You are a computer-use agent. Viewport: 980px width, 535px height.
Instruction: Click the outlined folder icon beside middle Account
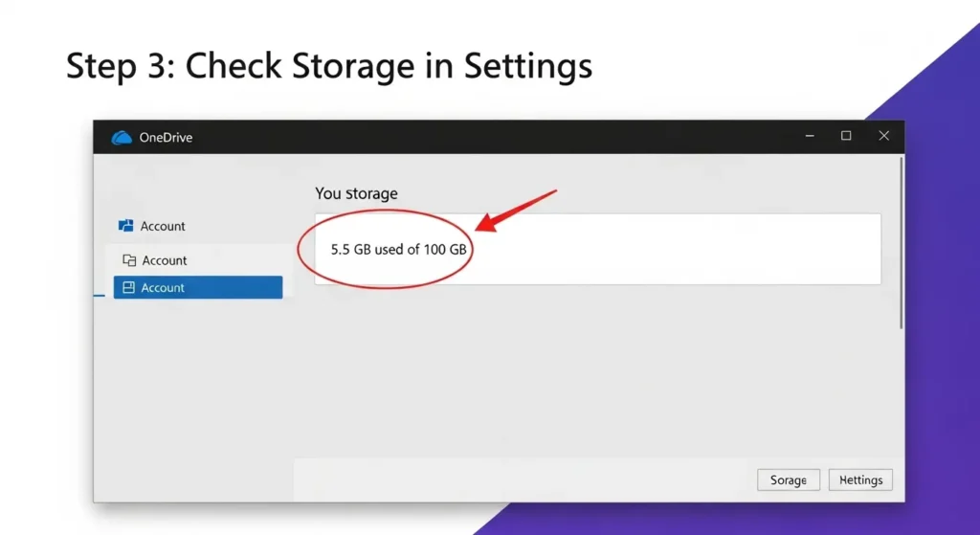(129, 260)
